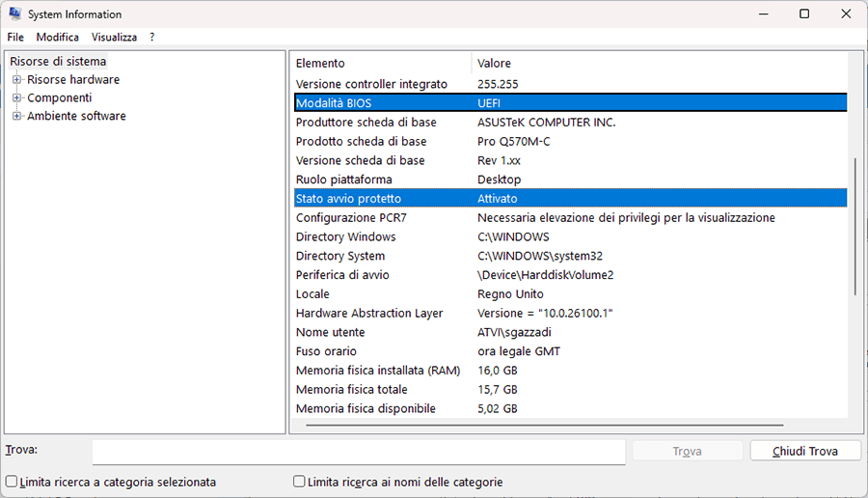Select the Periferica di avvio row

tap(570, 275)
